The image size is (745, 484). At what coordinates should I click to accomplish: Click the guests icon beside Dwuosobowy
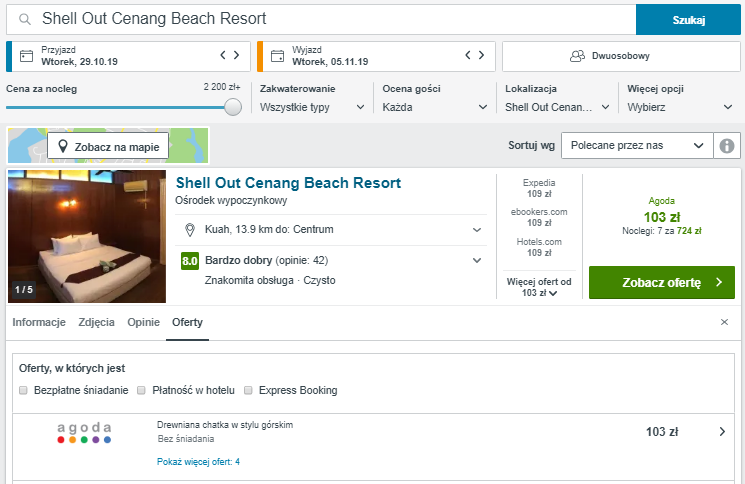pyautogui.click(x=577, y=56)
